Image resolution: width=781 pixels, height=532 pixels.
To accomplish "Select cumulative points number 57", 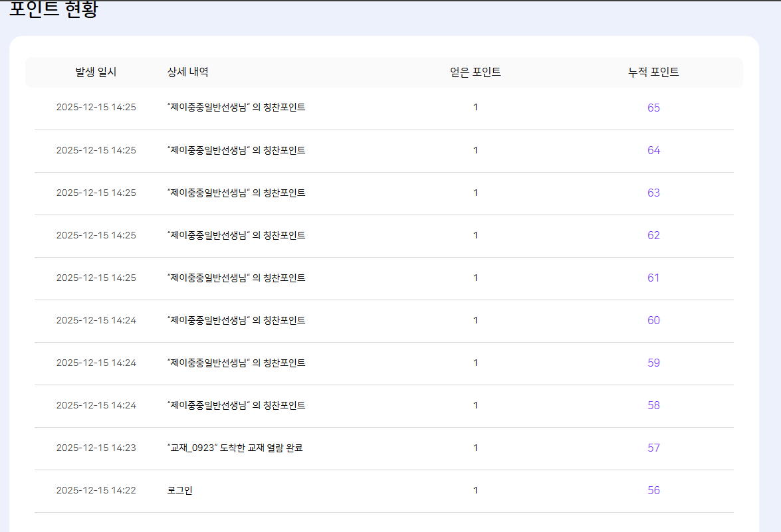I will (x=653, y=448).
